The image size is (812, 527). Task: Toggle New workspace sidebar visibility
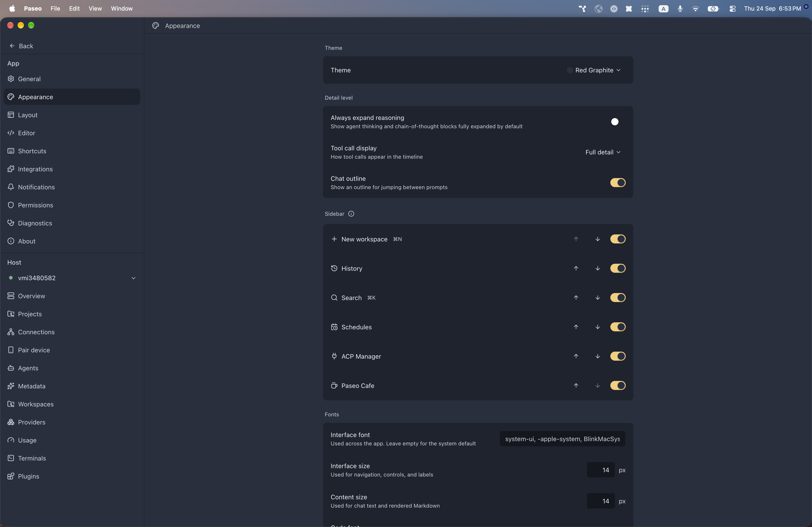point(618,239)
